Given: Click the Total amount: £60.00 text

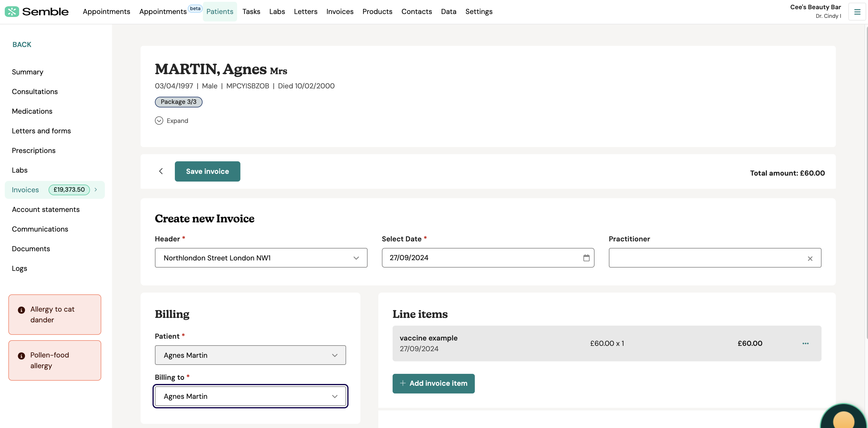Looking at the screenshot, I should coord(787,173).
